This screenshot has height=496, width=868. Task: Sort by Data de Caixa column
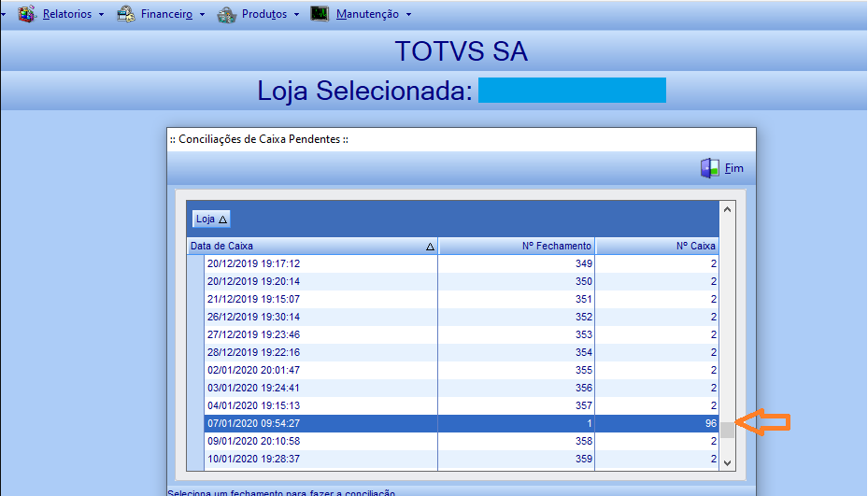tap(312, 246)
